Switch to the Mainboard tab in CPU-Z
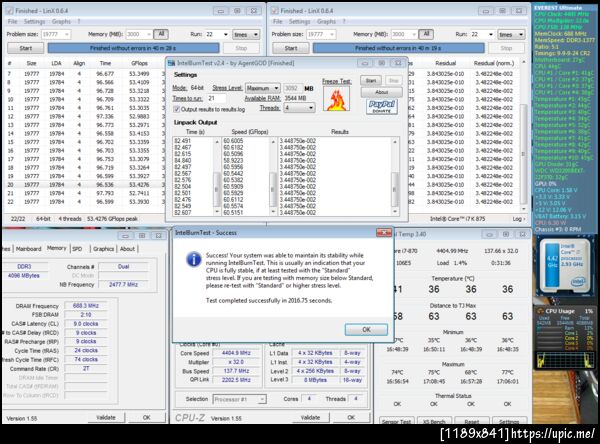 (28, 249)
